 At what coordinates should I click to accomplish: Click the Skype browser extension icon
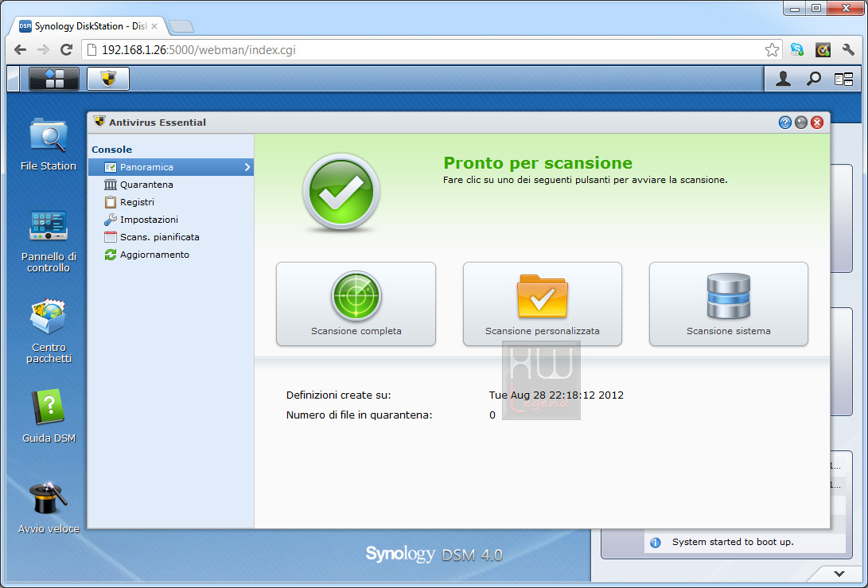[x=797, y=50]
